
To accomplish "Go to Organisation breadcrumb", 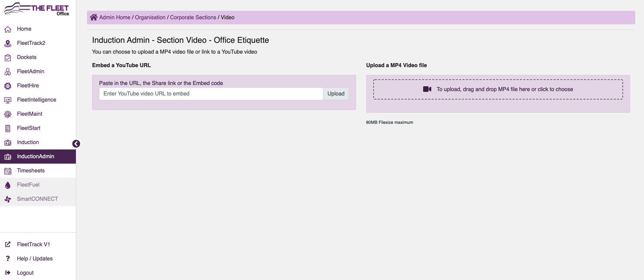I will [150, 17].
